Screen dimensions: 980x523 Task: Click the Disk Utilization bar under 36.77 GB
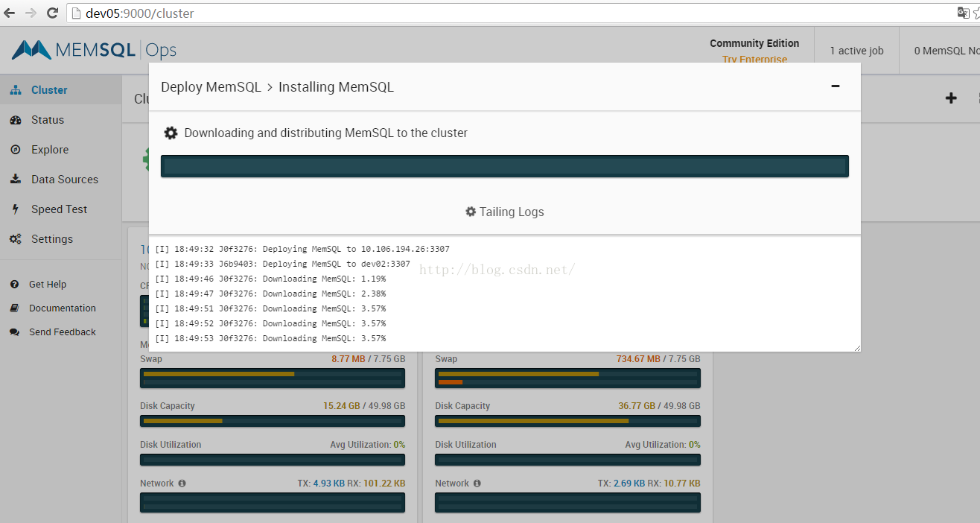(567, 460)
